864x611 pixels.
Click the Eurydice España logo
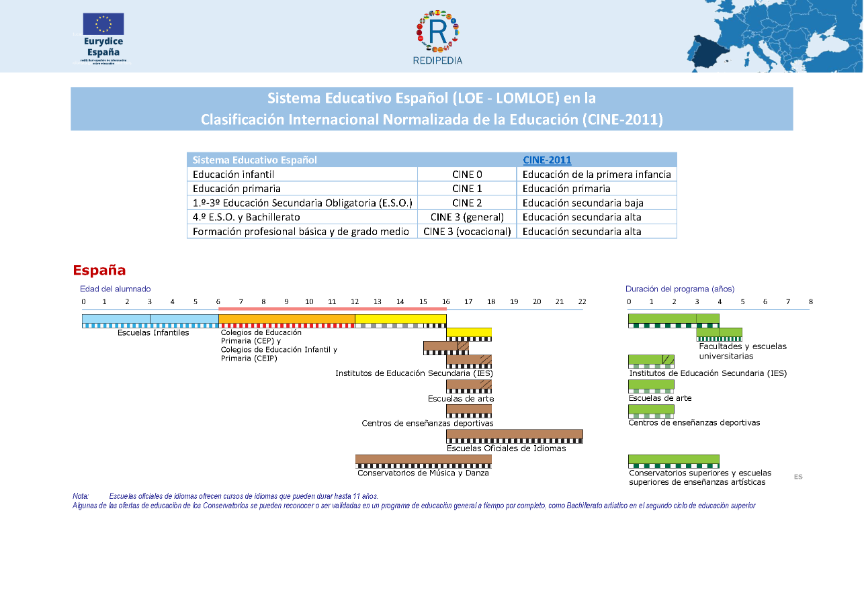click(x=103, y=37)
